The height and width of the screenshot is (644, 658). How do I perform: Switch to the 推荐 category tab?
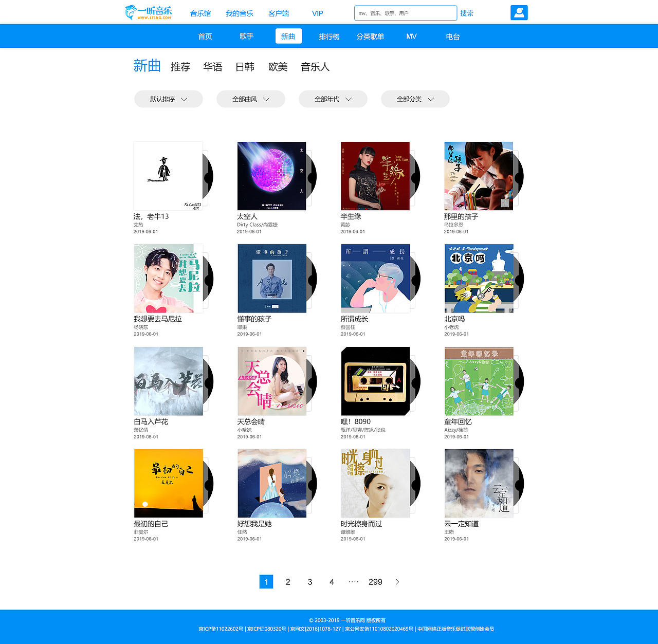coord(180,67)
